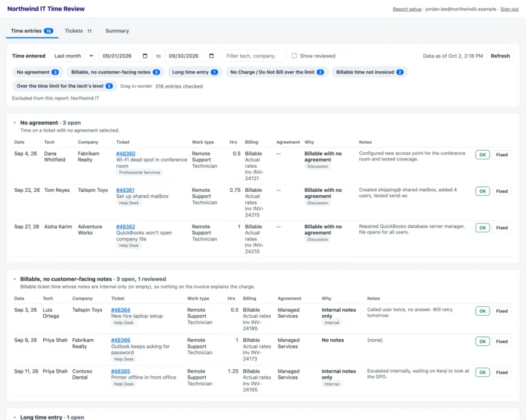Click the start date field 09/01/2026
The width and height of the screenshot is (526, 420).
[125, 55]
